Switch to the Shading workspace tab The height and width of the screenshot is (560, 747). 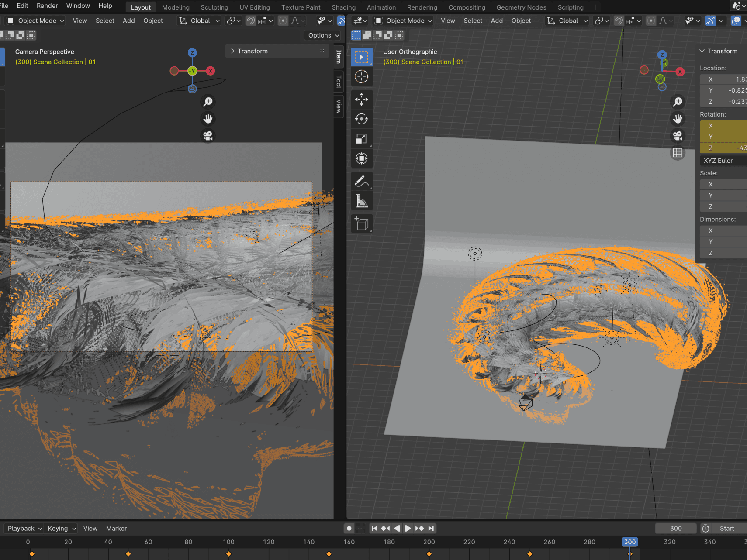pos(343,7)
